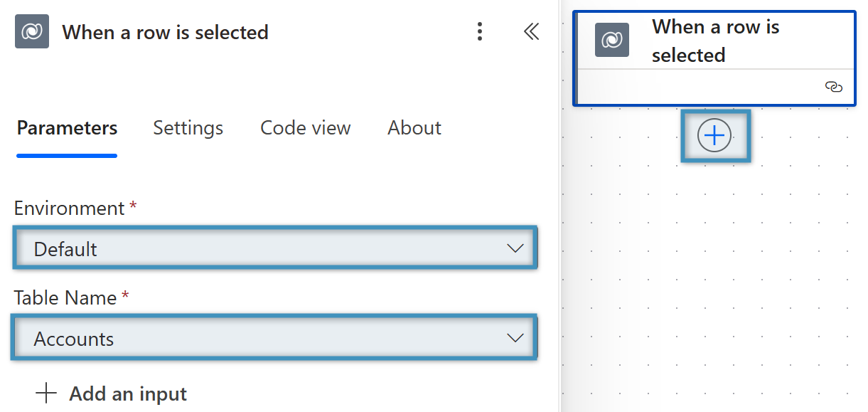
Task: Click an empty area of the designer canvas
Action: click(x=711, y=285)
